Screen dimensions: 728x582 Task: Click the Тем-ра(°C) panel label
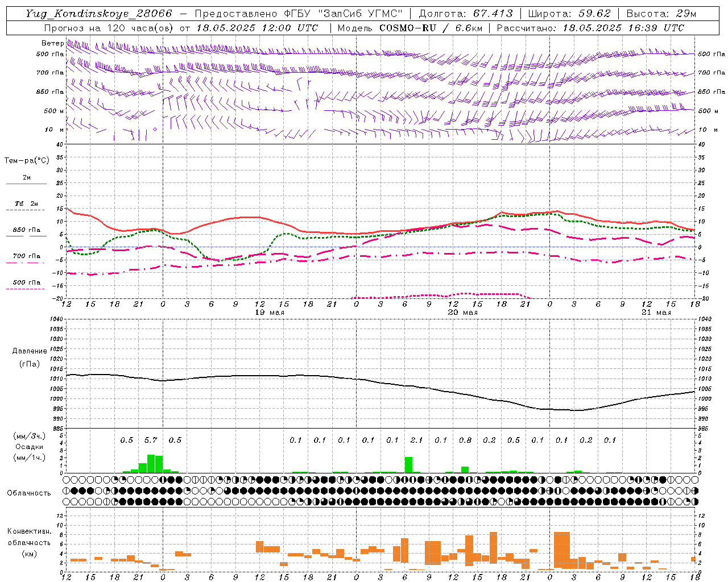coord(27,161)
